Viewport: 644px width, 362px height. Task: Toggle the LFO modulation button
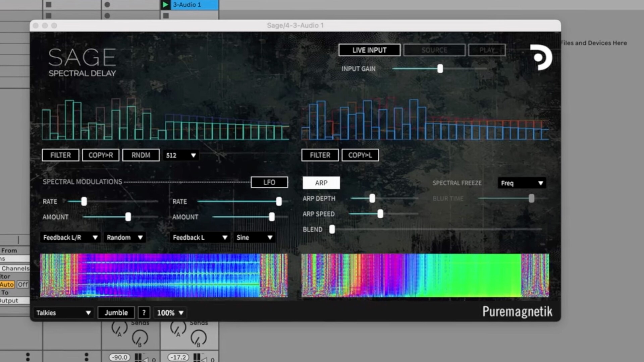pyautogui.click(x=269, y=182)
